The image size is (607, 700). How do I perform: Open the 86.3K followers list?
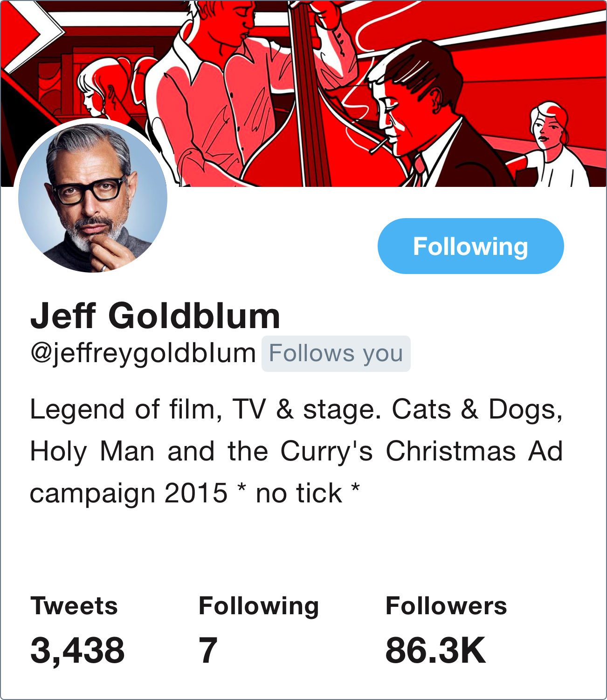[436, 650]
